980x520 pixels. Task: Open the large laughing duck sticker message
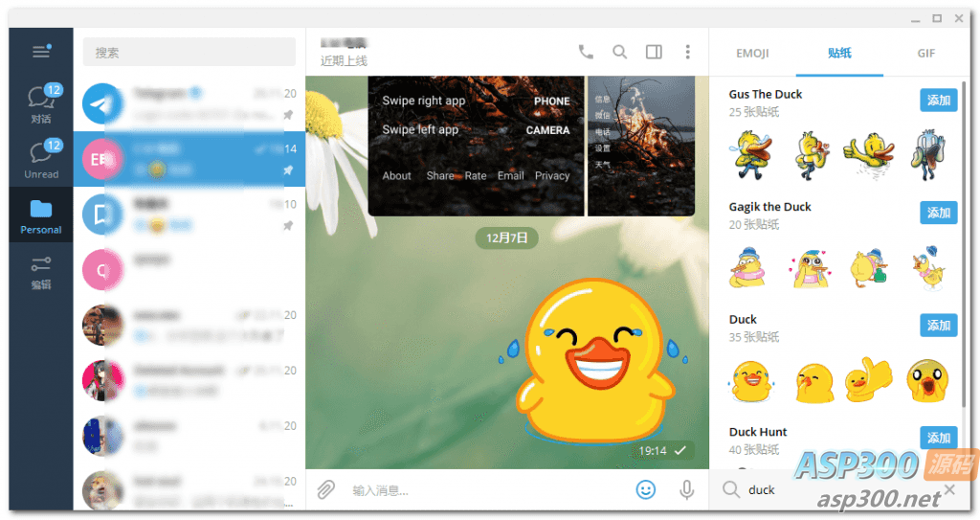(x=593, y=361)
